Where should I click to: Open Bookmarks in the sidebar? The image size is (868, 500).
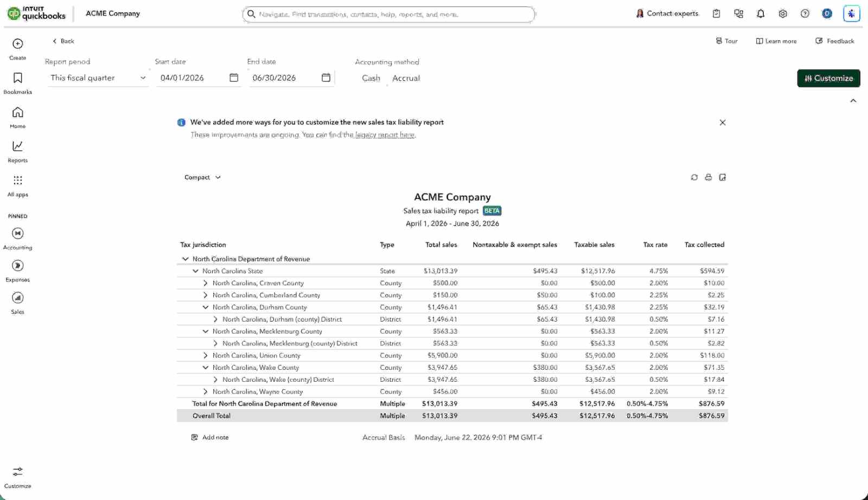tap(17, 83)
